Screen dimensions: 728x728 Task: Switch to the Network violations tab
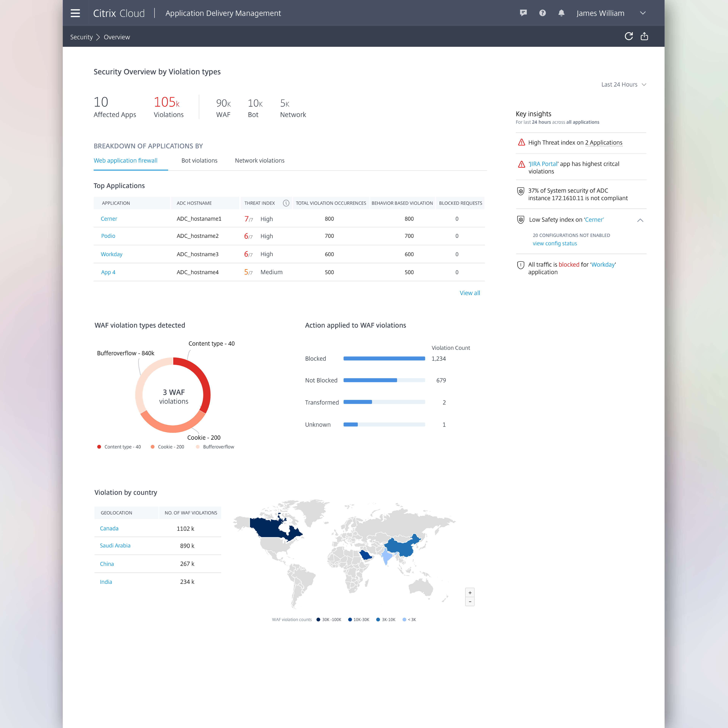(260, 161)
